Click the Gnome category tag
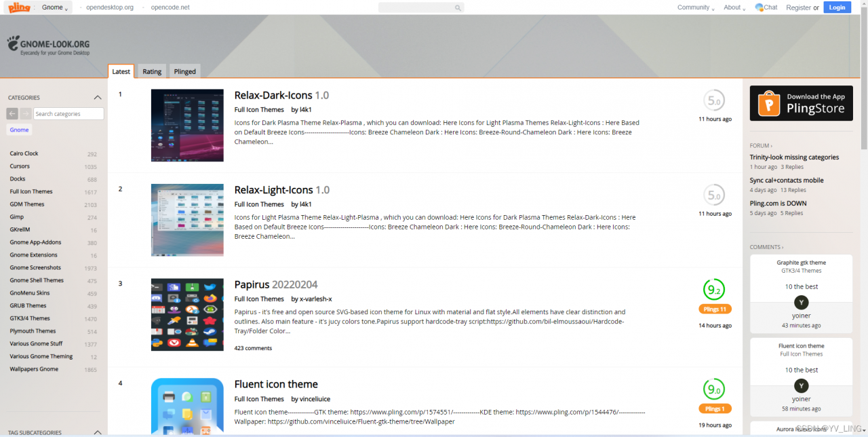 click(19, 130)
